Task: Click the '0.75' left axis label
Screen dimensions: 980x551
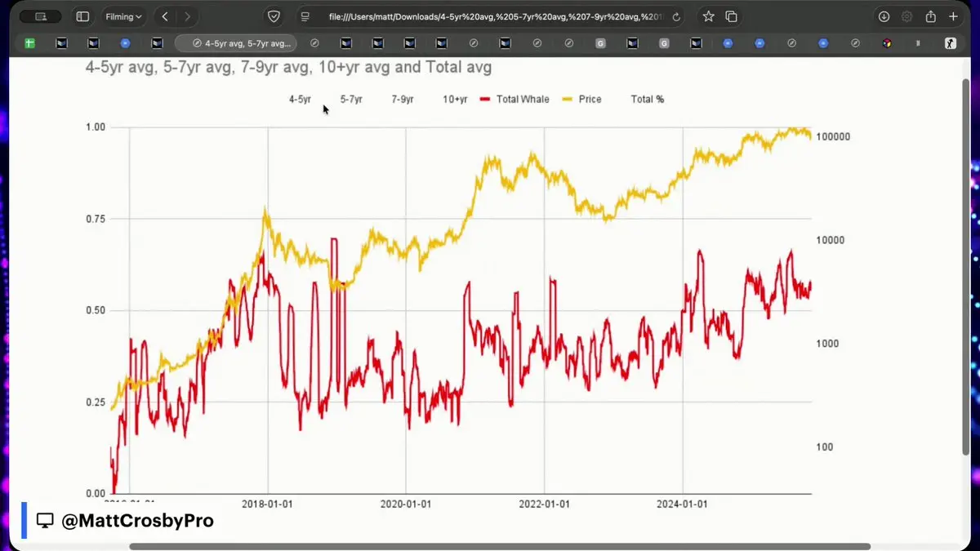Action: tap(96, 219)
